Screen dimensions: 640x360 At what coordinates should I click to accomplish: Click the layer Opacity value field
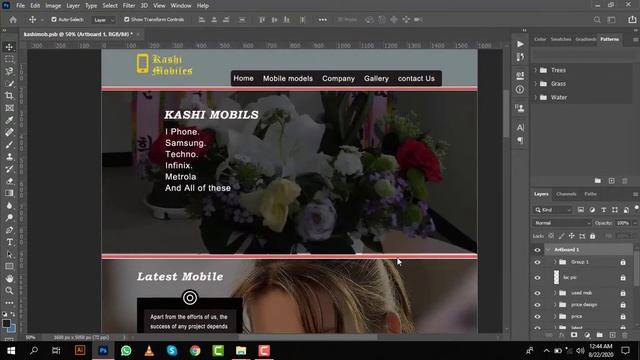(x=623, y=223)
